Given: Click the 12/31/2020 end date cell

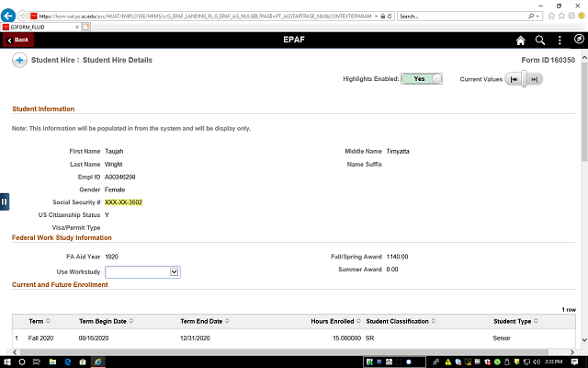Looking at the screenshot, I should 195,338.
